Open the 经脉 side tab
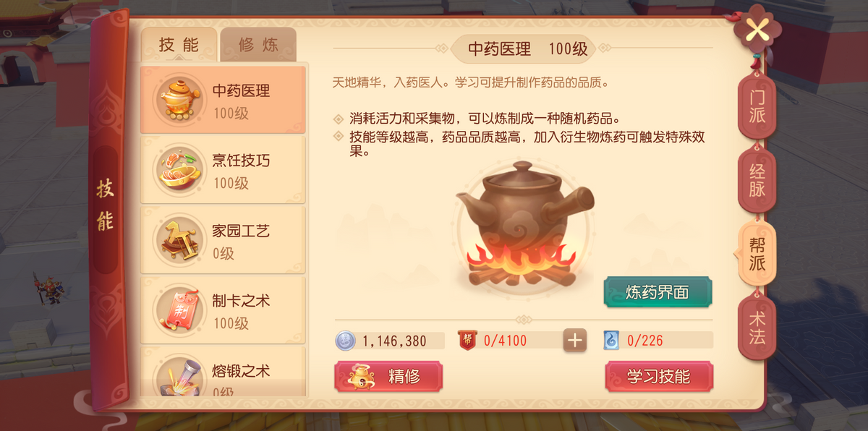868x431 pixels. 757,181
